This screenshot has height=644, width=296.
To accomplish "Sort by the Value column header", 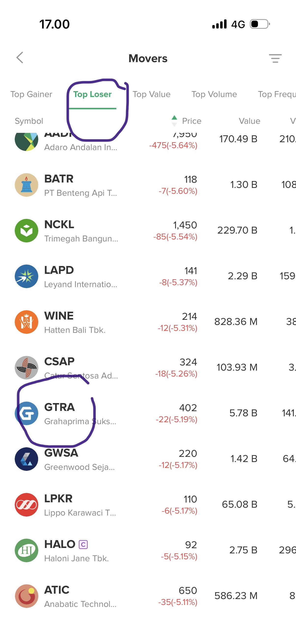I will click(x=249, y=121).
